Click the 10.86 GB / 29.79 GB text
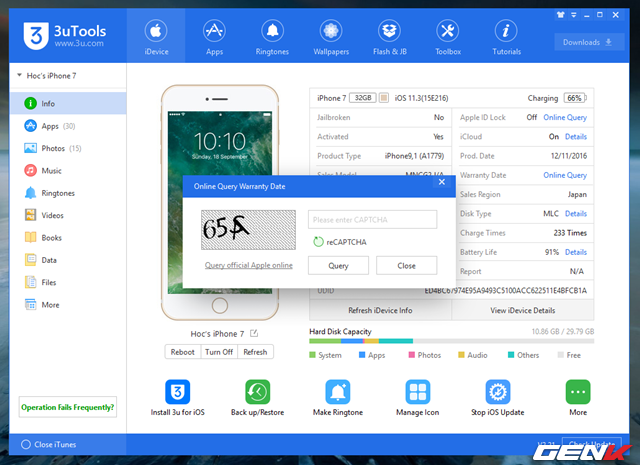 (x=562, y=331)
